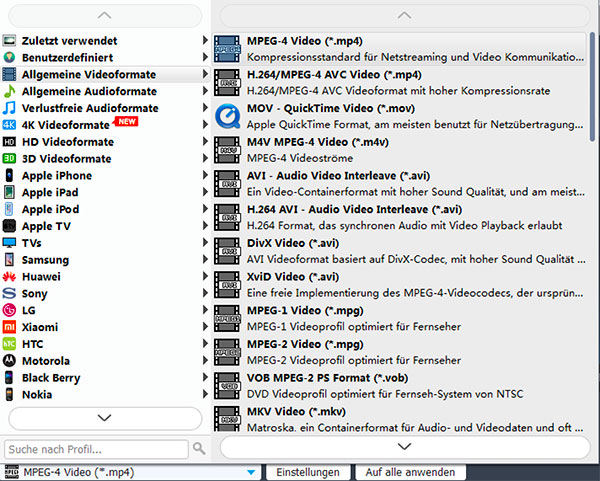Open the Verlustfreie Audioformate category
The height and width of the screenshot is (481, 600).
pos(105,108)
